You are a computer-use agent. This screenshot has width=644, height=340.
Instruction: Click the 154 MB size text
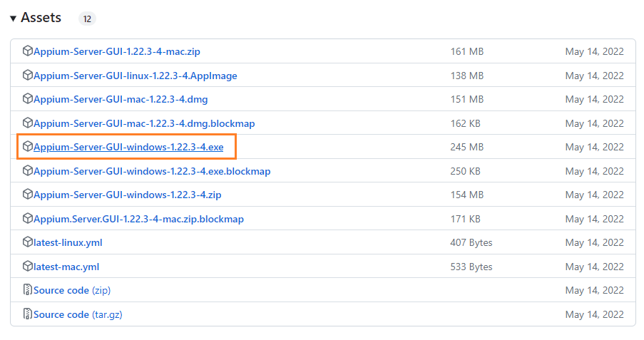(x=467, y=195)
